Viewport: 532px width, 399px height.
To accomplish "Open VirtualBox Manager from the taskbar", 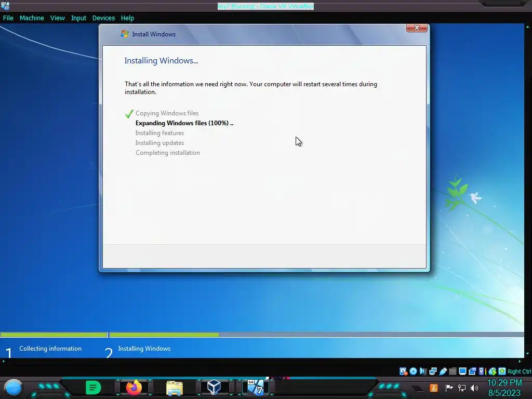I will pyautogui.click(x=214, y=388).
